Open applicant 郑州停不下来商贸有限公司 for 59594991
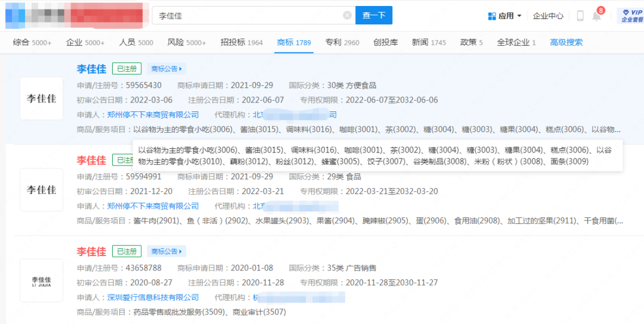The image size is (644, 324). point(153,206)
